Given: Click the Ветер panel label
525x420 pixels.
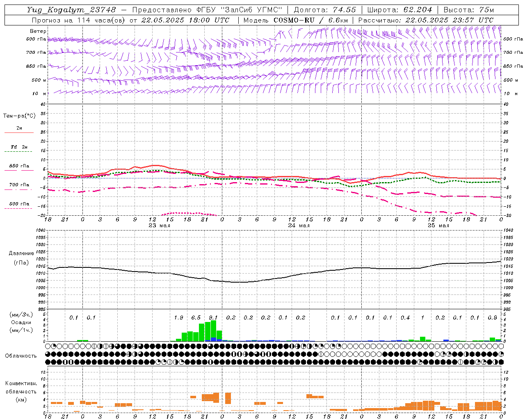Looking at the screenshot, I should coord(38,31).
